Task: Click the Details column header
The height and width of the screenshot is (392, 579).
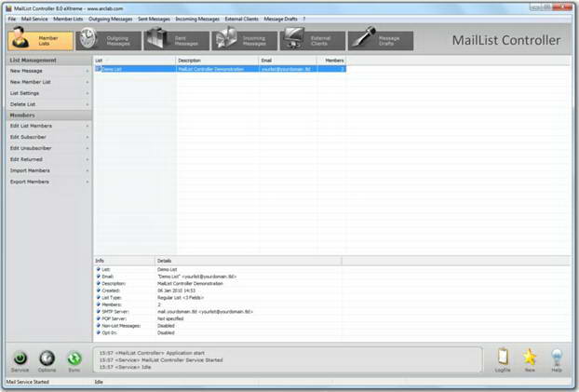Action: 249,261
